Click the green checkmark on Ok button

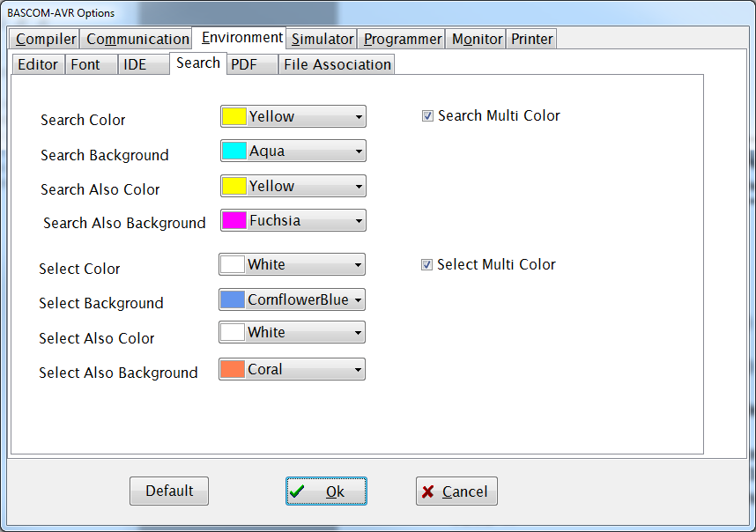(x=298, y=491)
